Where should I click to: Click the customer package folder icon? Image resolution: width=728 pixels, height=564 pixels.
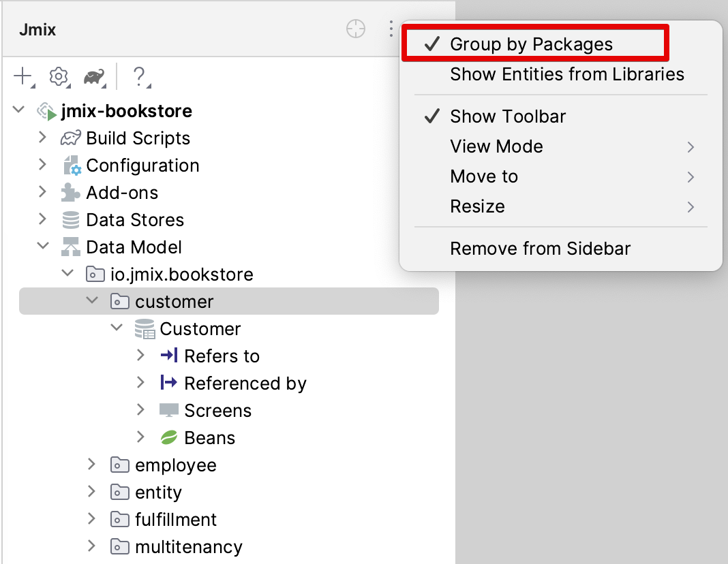[120, 302]
